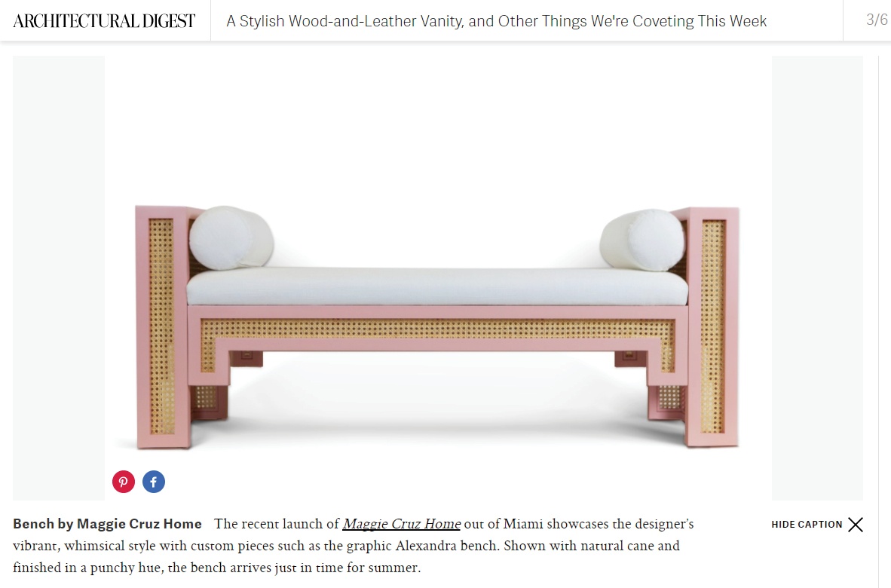Click the left white bolster pillow
This screenshot has height=588, width=891.
coord(231,237)
